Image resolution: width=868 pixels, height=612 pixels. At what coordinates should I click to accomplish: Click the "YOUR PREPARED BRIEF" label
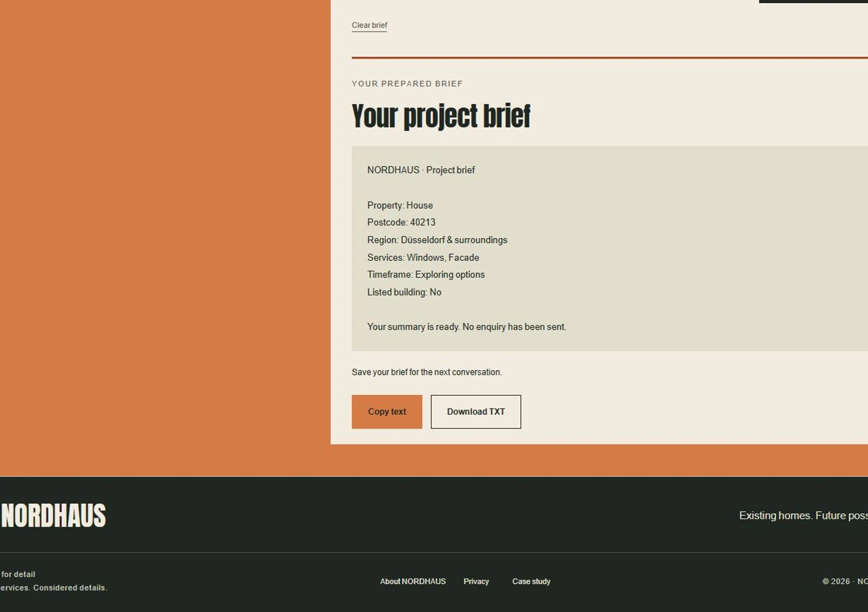tap(407, 83)
